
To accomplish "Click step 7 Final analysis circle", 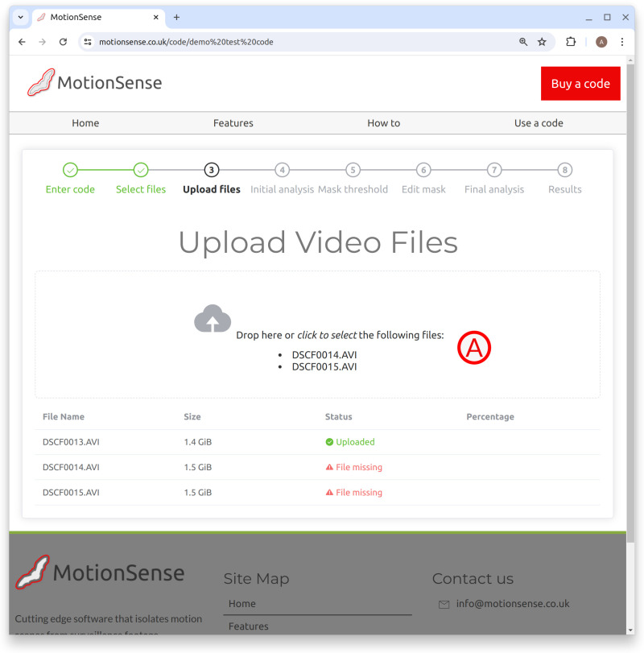I will tap(494, 170).
